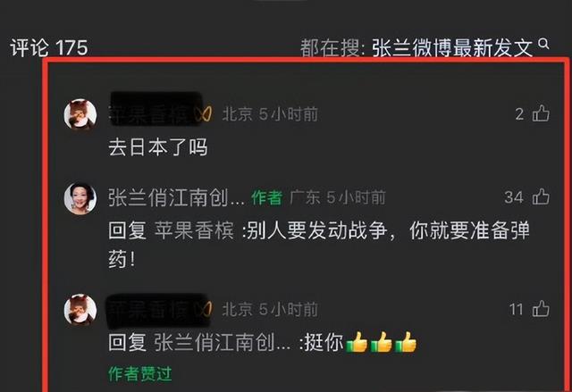Open the first commenter's avatar

[x=80, y=114]
